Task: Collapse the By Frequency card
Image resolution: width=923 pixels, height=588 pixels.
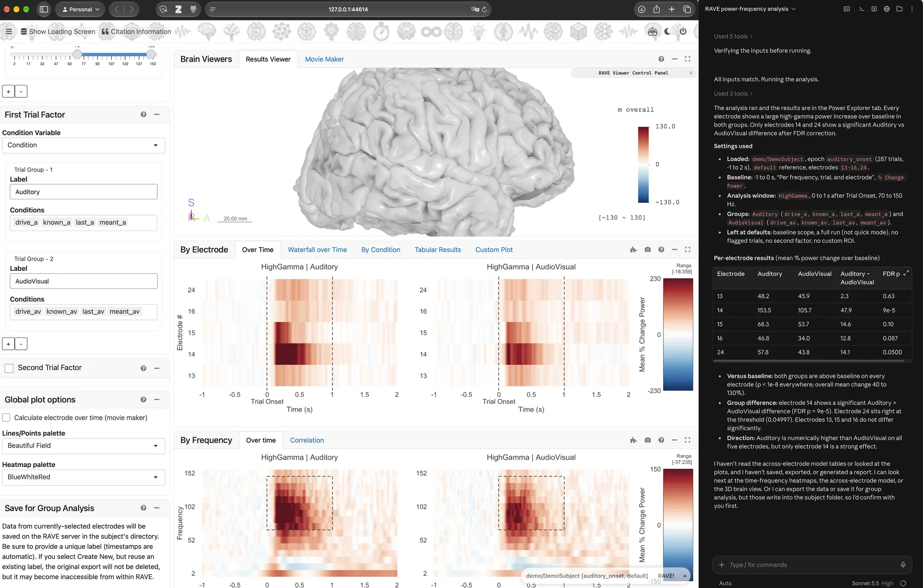Action: [674, 440]
